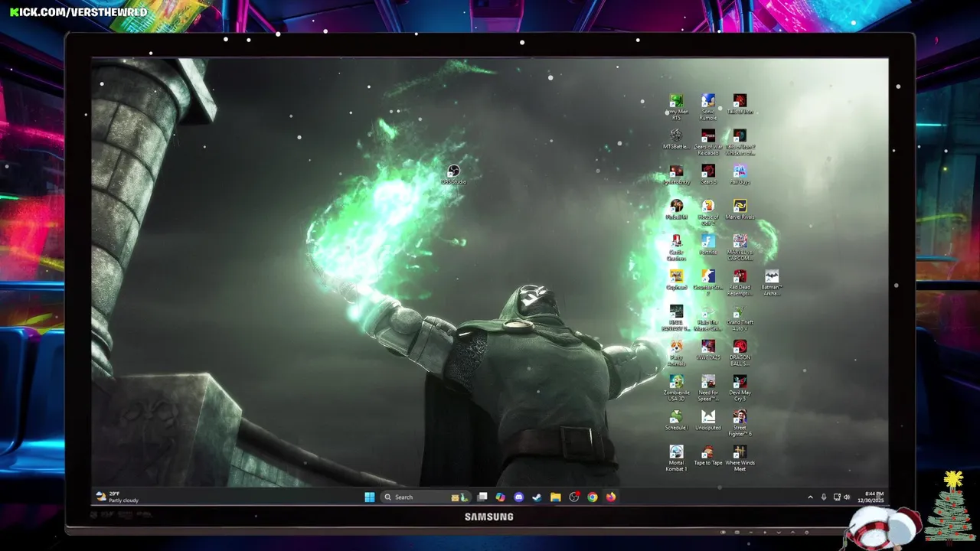Launch Grand Theft Auto V icon
This screenshot has height=551, width=980.
pos(740,318)
